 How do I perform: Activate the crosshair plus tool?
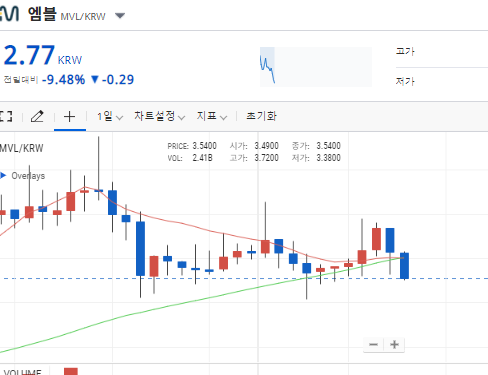click(69, 117)
